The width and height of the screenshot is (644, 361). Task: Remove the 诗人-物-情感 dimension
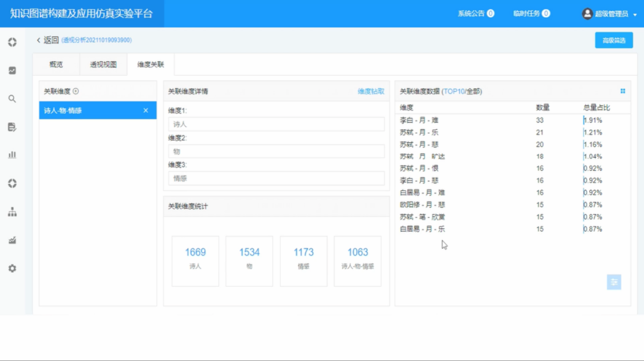pyautogui.click(x=146, y=110)
